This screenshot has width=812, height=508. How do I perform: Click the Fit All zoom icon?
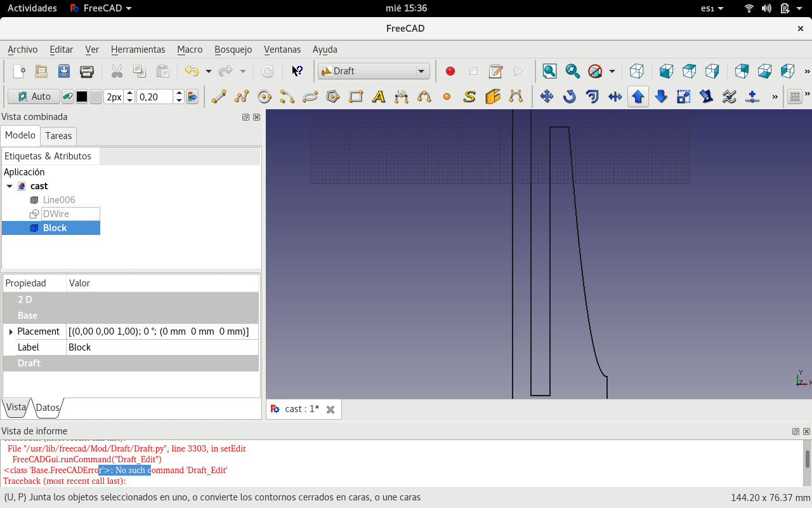550,71
